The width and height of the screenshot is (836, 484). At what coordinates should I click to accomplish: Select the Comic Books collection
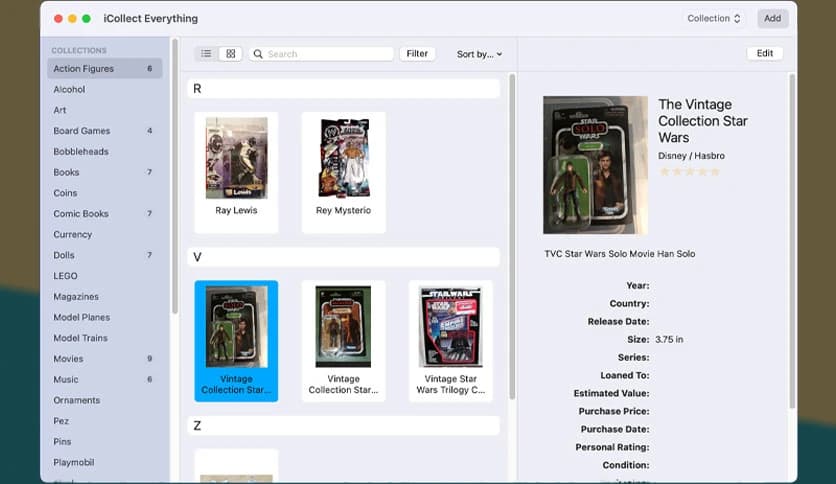pos(104,214)
